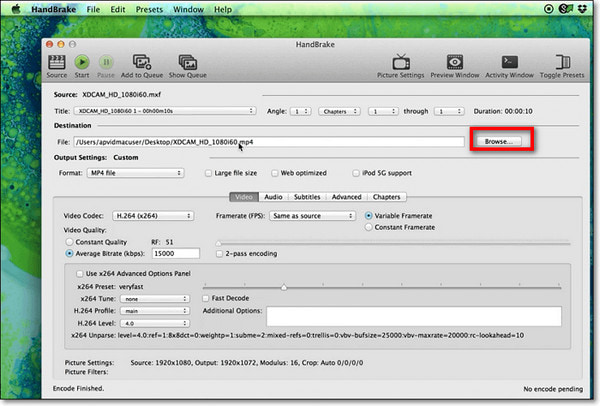This screenshot has height=406, width=600.
Task: Click the destination File path field
Action: click(x=269, y=142)
